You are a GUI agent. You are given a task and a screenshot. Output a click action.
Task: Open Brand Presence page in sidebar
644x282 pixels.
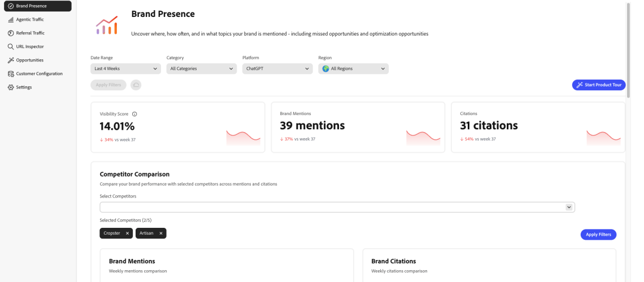tap(38, 6)
